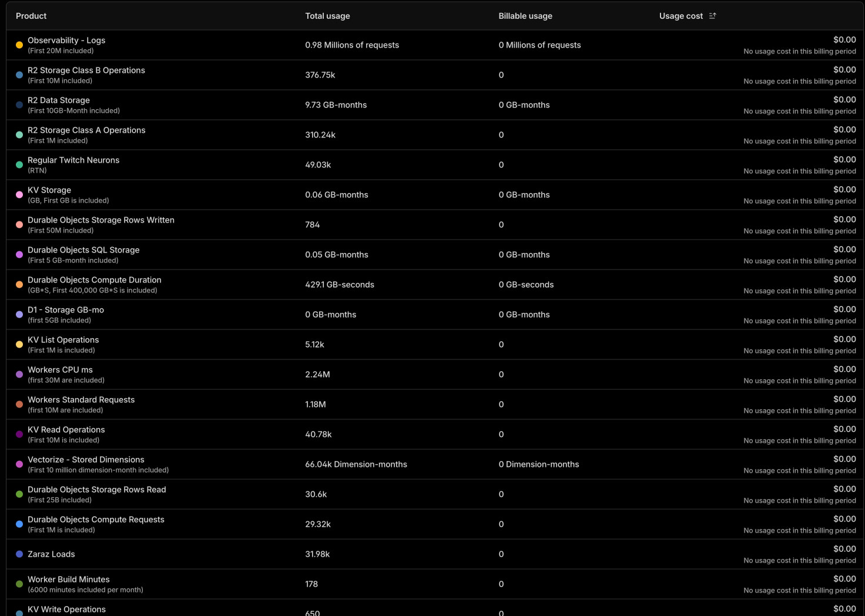Screen dimensions: 865x616
Task: Click the 30.6k total usage value
Action: pos(316,494)
